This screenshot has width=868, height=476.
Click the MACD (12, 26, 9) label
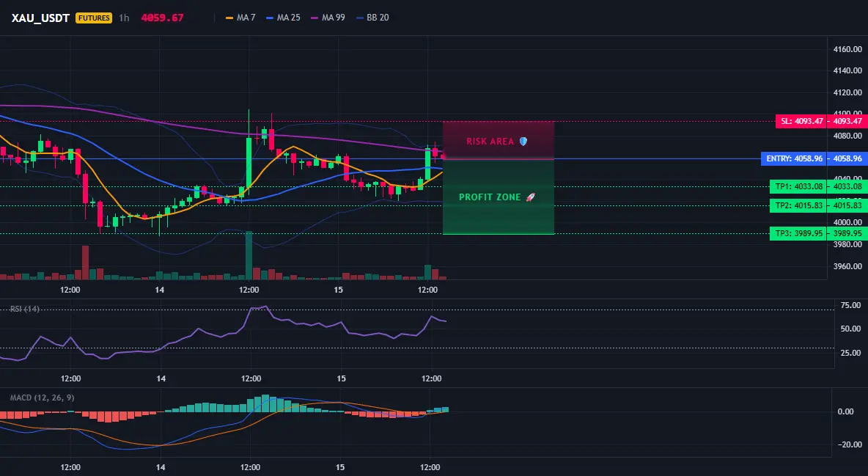tap(42, 398)
